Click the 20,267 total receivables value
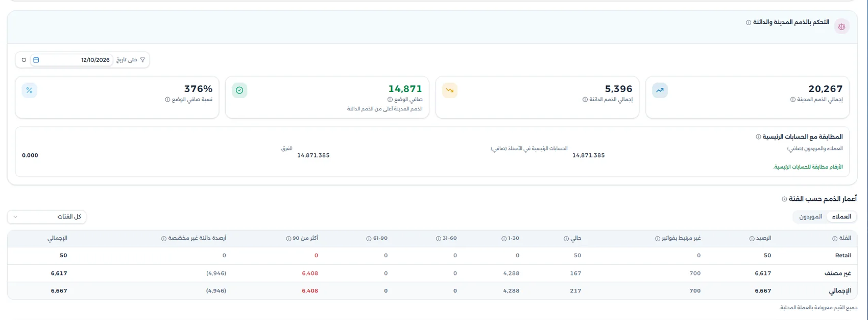 (826, 89)
